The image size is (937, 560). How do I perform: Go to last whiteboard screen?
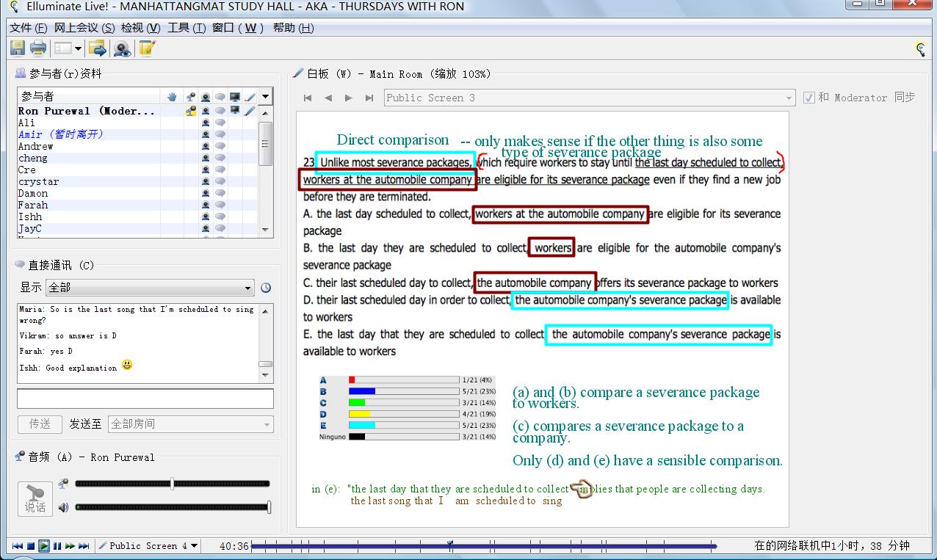369,98
